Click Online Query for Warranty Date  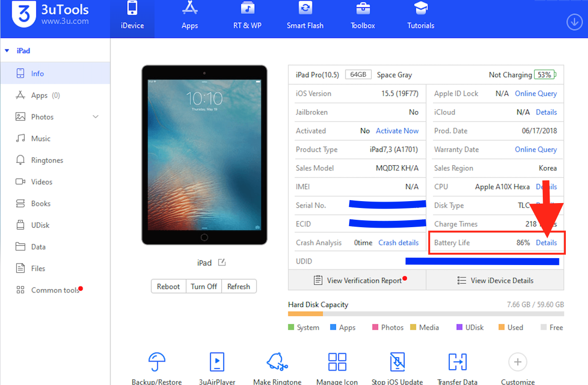[x=535, y=149]
